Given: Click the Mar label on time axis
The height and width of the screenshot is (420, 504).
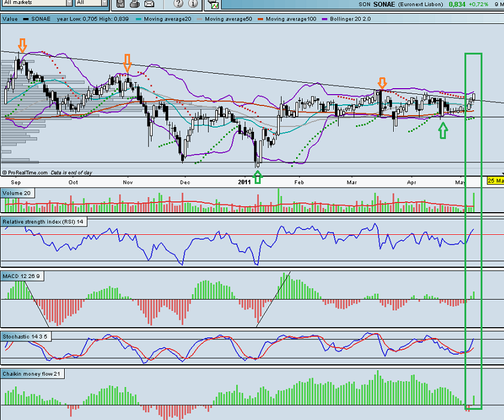Looking at the screenshot, I should [352, 182].
